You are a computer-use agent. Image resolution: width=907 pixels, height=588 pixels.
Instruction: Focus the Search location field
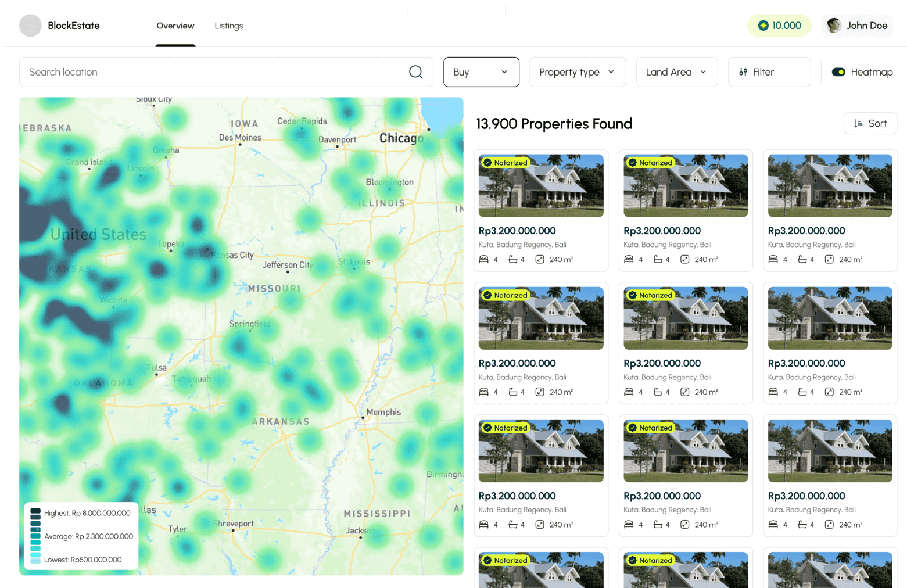[x=226, y=72]
